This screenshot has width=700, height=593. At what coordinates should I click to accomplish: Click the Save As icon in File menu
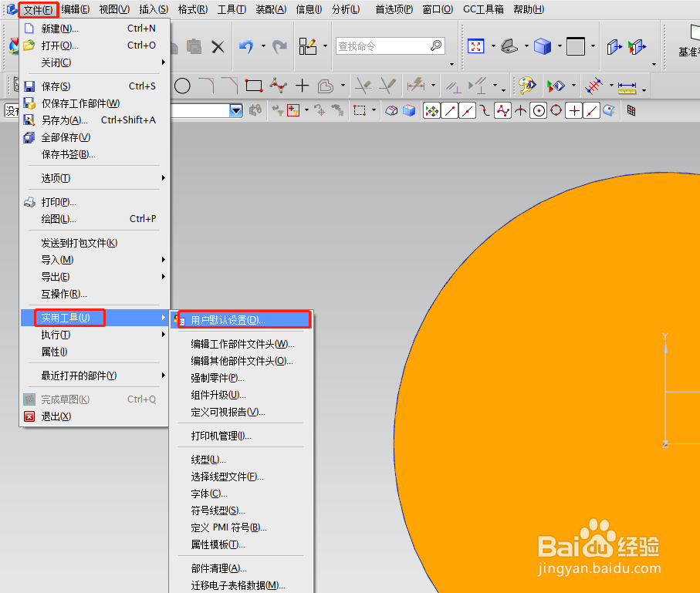29,120
